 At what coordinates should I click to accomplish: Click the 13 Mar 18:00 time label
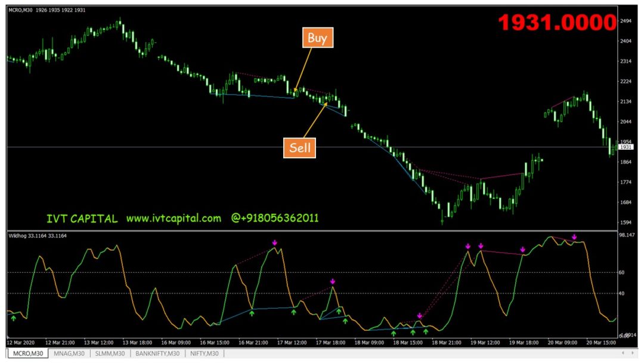pyautogui.click(x=137, y=343)
